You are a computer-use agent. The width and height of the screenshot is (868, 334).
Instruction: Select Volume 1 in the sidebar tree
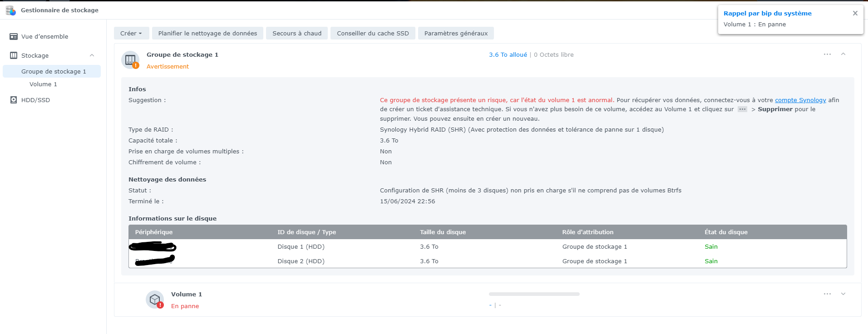(x=43, y=84)
